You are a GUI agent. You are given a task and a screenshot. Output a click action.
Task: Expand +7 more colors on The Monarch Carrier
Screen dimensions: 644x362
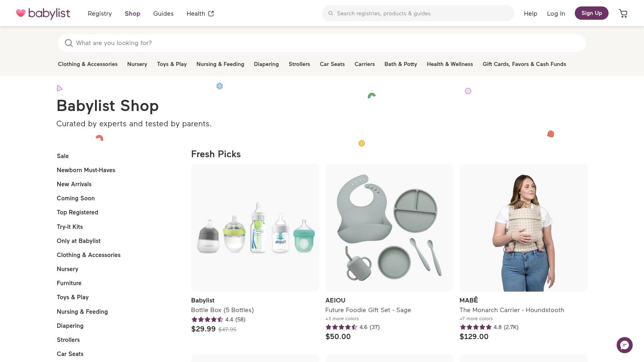coord(476,318)
